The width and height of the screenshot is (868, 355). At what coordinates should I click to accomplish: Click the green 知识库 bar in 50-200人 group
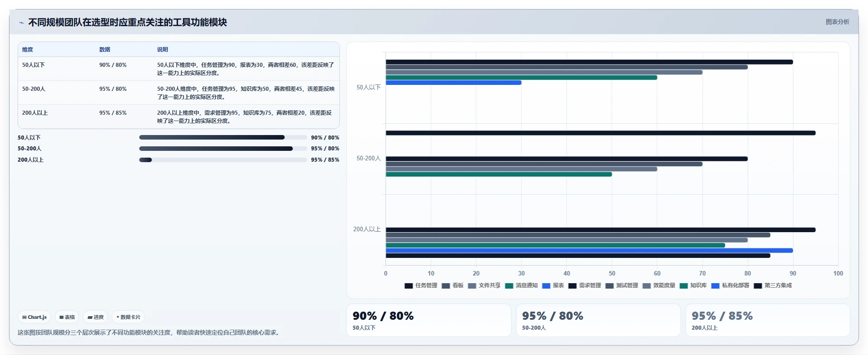point(499,174)
